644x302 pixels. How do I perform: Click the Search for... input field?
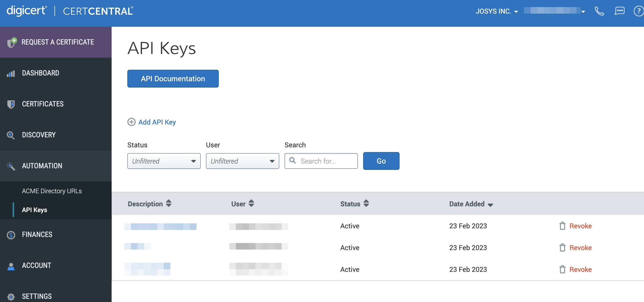[x=325, y=161]
